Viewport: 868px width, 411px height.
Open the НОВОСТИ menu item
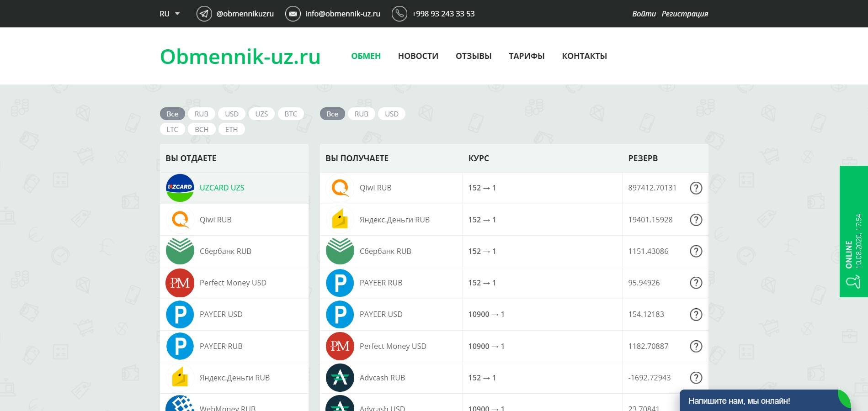pos(418,56)
